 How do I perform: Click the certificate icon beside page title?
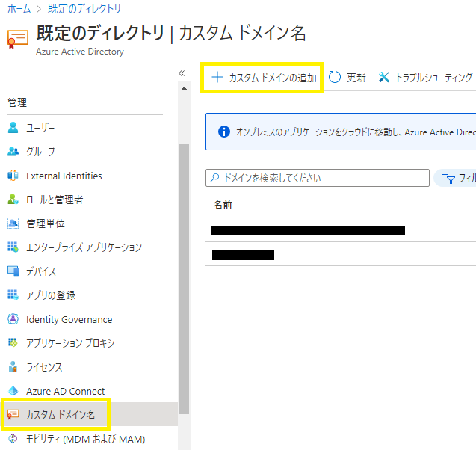click(x=18, y=39)
